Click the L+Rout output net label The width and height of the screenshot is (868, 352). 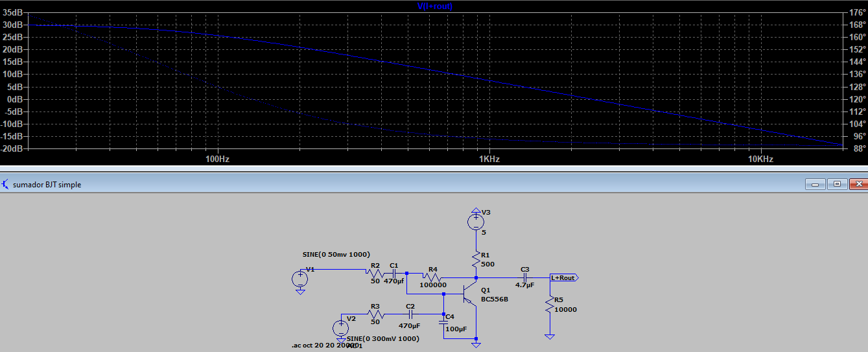pos(564,277)
